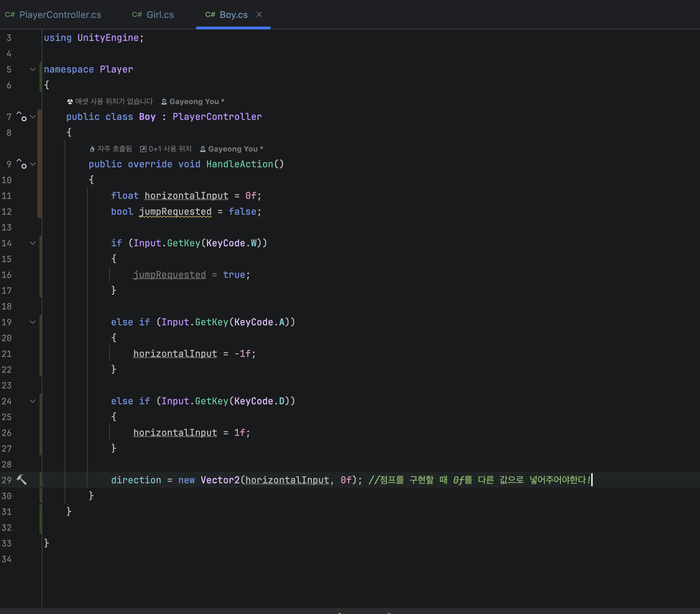Image resolution: width=700 pixels, height=614 pixels.
Task: Click the class name Boy on line 7
Action: 147,117
